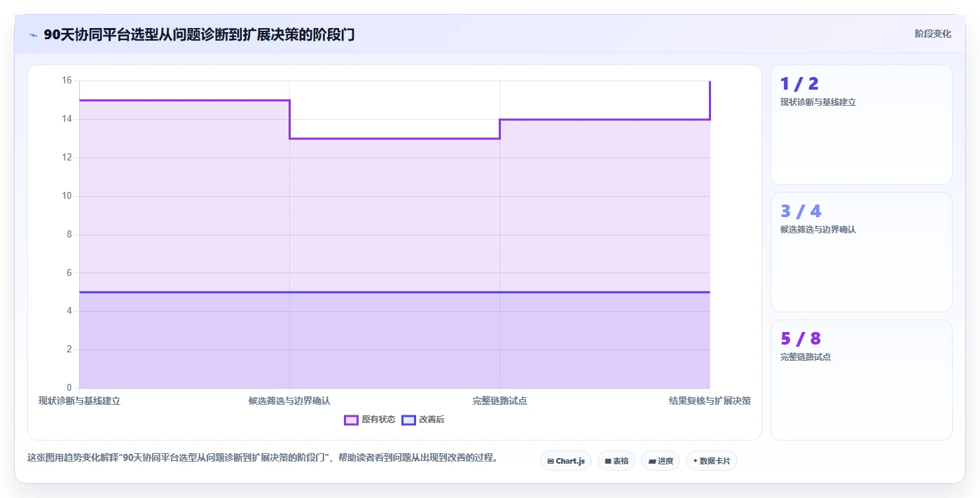Viewport: 980px width, 498px height.
Task: Click y-axis value 12
Action: (67, 158)
